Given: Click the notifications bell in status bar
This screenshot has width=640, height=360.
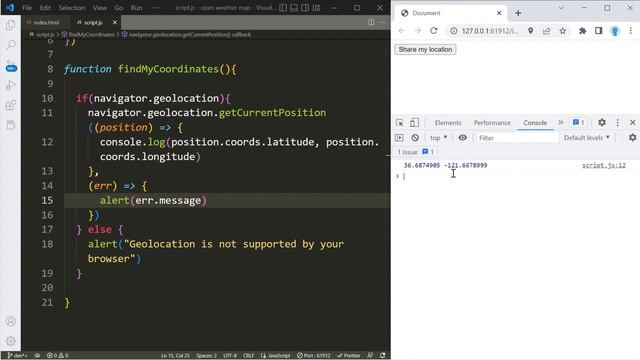Looking at the screenshot, I should click(x=382, y=356).
